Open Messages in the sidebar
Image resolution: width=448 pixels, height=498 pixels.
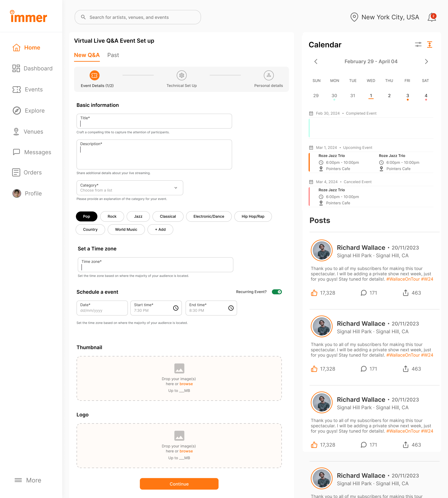coord(37,152)
